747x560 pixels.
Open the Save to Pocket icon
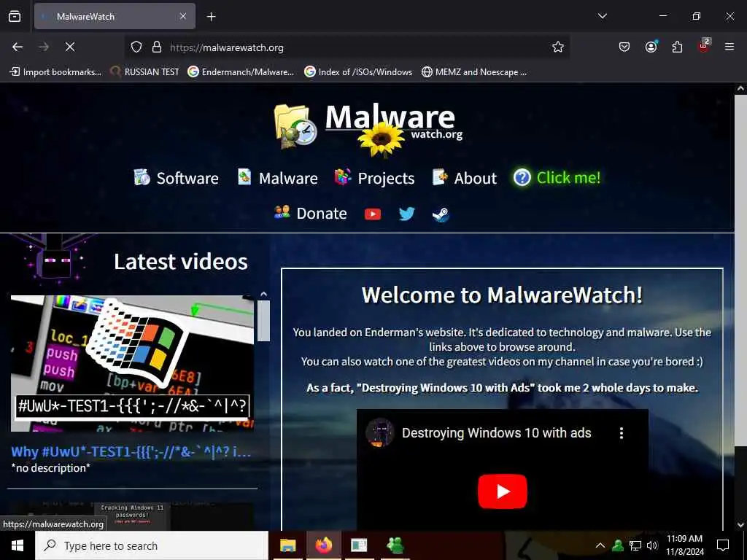(624, 47)
